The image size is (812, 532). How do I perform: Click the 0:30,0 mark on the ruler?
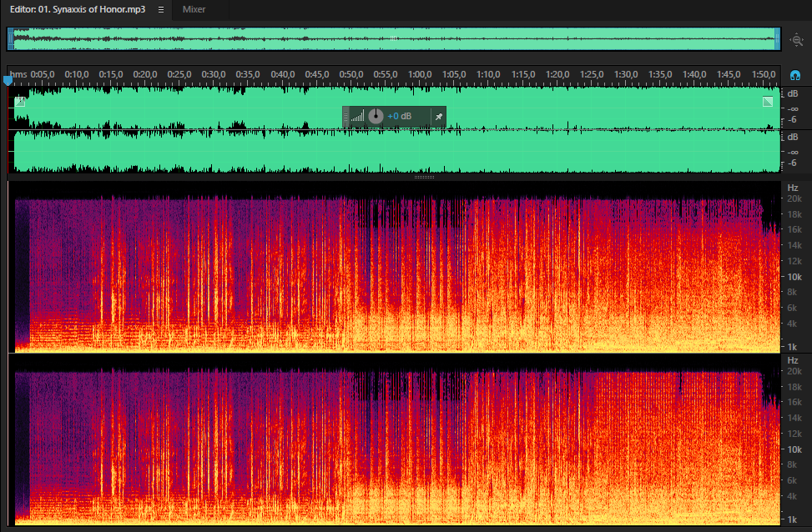[x=214, y=74]
